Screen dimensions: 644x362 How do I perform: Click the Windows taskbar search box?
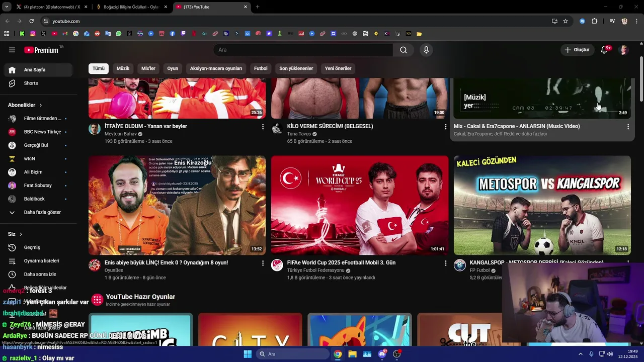click(292, 354)
